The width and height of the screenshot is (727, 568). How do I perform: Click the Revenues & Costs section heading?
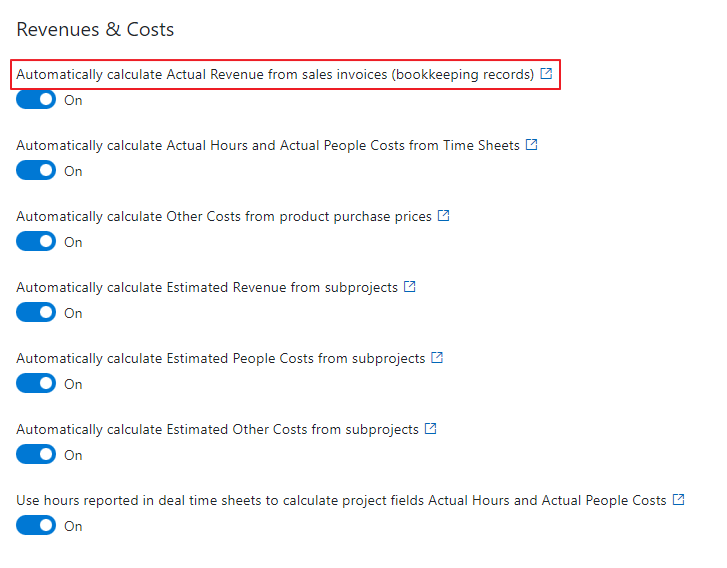(x=95, y=29)
